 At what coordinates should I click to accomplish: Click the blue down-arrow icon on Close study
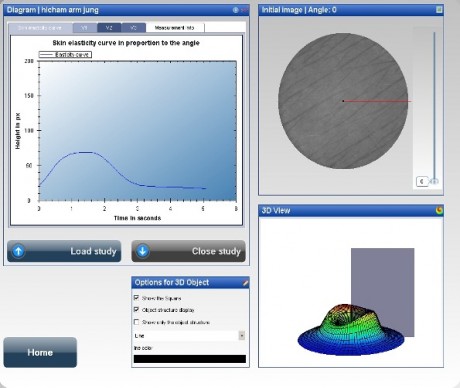point(143,251)
